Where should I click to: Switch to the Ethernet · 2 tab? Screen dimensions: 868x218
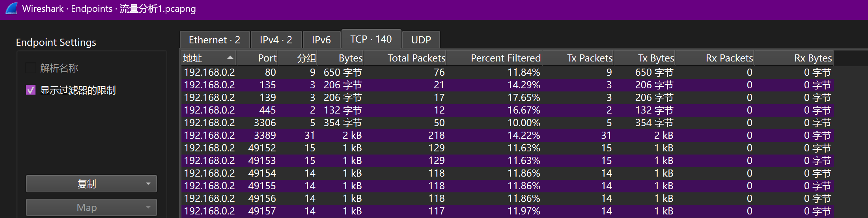(215, 40)
